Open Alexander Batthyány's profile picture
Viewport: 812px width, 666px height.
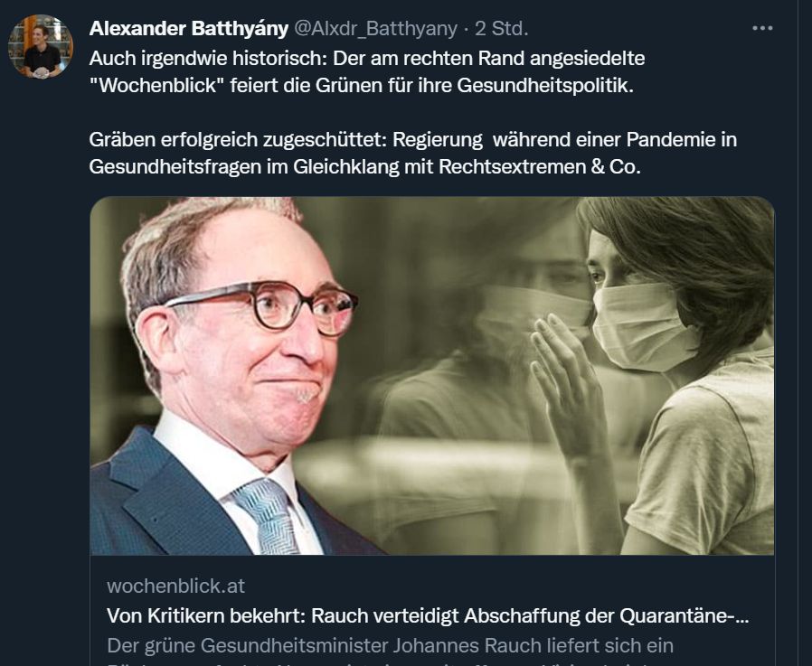(x=41, y=47)
